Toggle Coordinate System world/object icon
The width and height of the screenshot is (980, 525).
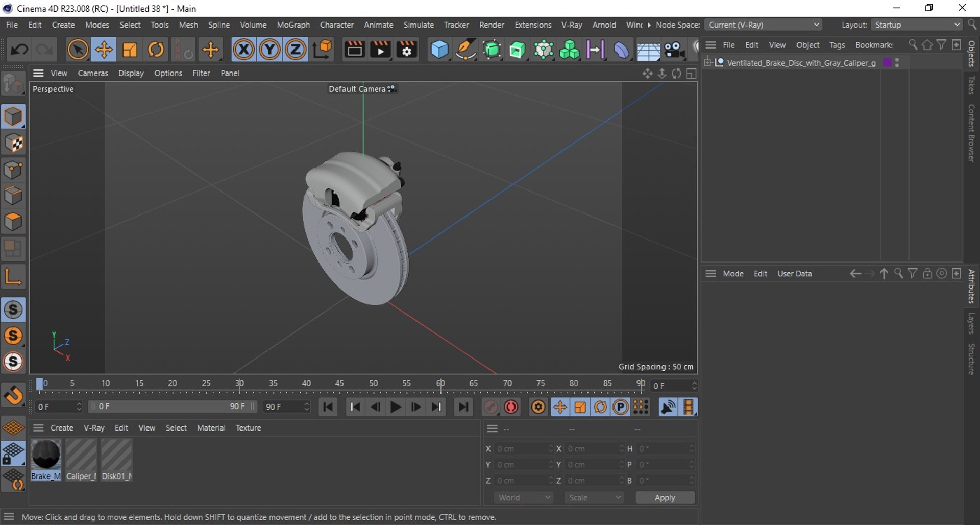[323, 50]
